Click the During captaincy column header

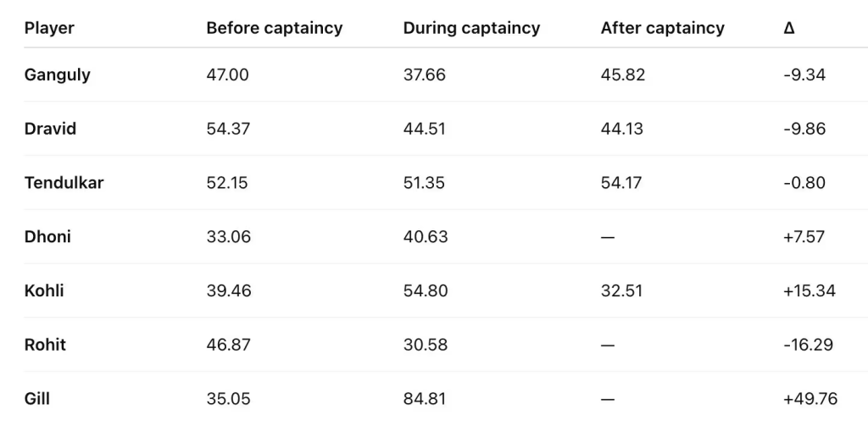[x=471, y=28]
